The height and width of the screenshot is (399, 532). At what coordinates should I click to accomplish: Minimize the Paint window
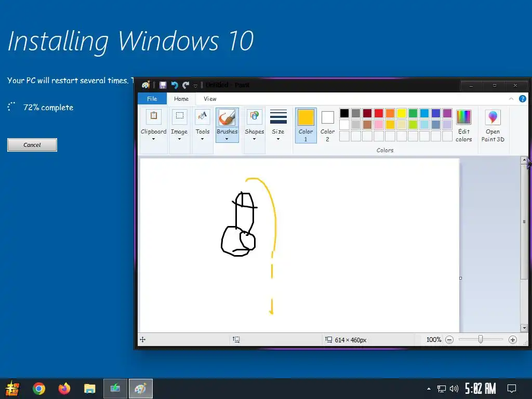click(471, 86)
